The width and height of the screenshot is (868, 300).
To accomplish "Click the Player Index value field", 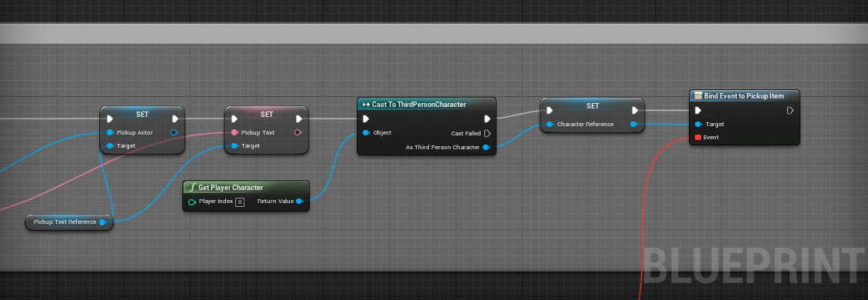I will [x=240, y=202].
